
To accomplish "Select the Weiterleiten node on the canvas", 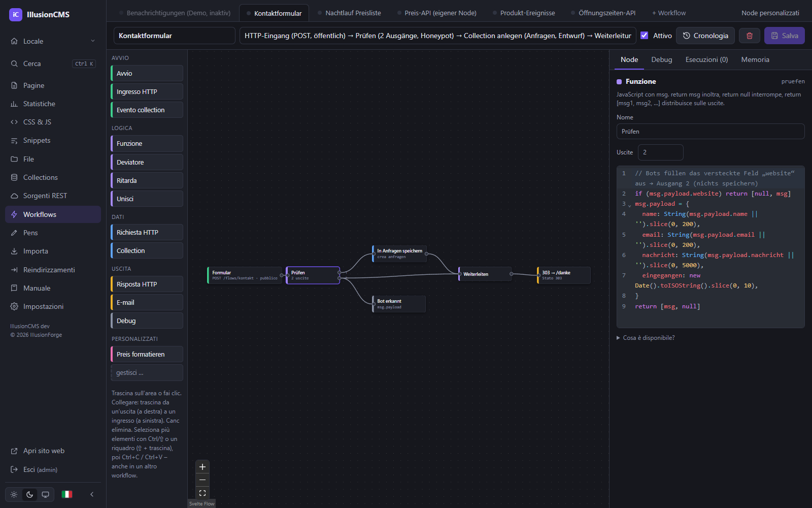I will pos(486,274).
